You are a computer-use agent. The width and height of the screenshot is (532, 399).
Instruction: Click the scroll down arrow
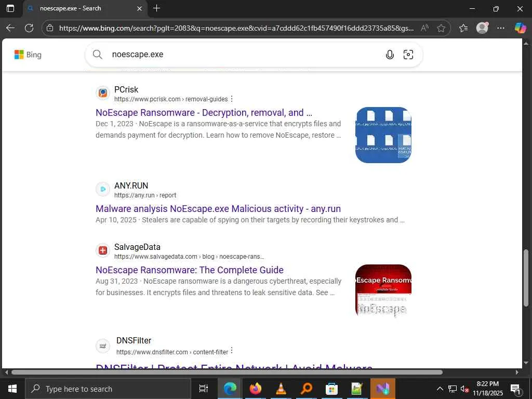(526, 363)
